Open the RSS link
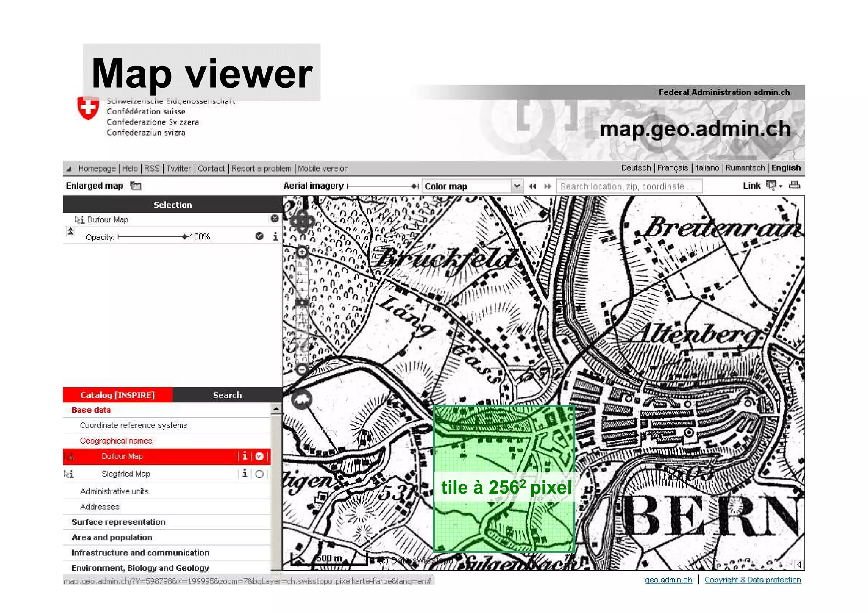This screenshot has width=868, height=613. (152, 168)
